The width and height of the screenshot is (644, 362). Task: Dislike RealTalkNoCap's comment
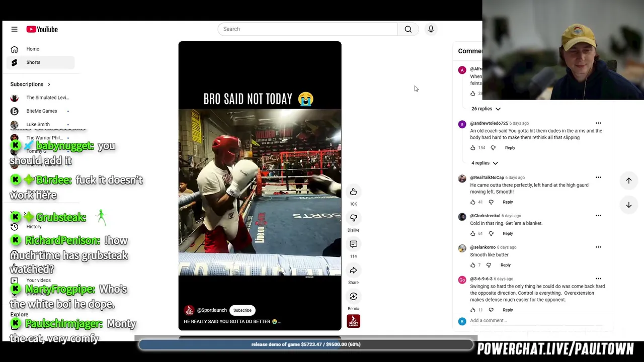tap(491, 202)
